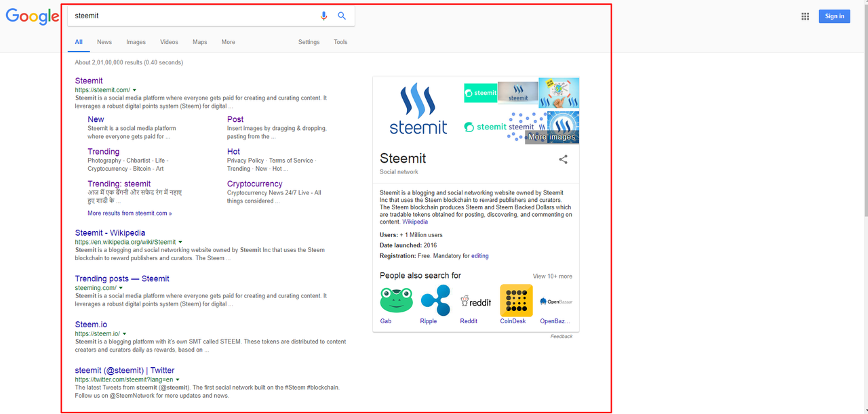Open the Trending posts — Steemit result
This screenshot has width=868, height=414.
122,278
